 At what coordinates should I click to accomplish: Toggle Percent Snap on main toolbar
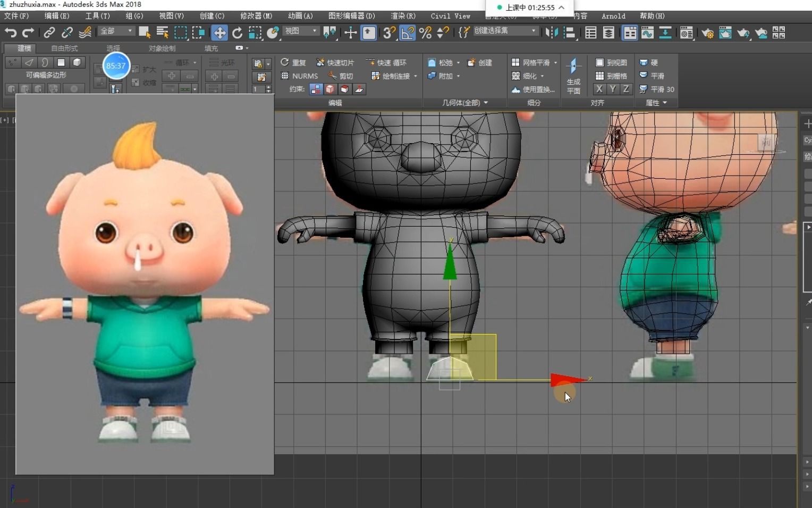(x=425, y=33)
